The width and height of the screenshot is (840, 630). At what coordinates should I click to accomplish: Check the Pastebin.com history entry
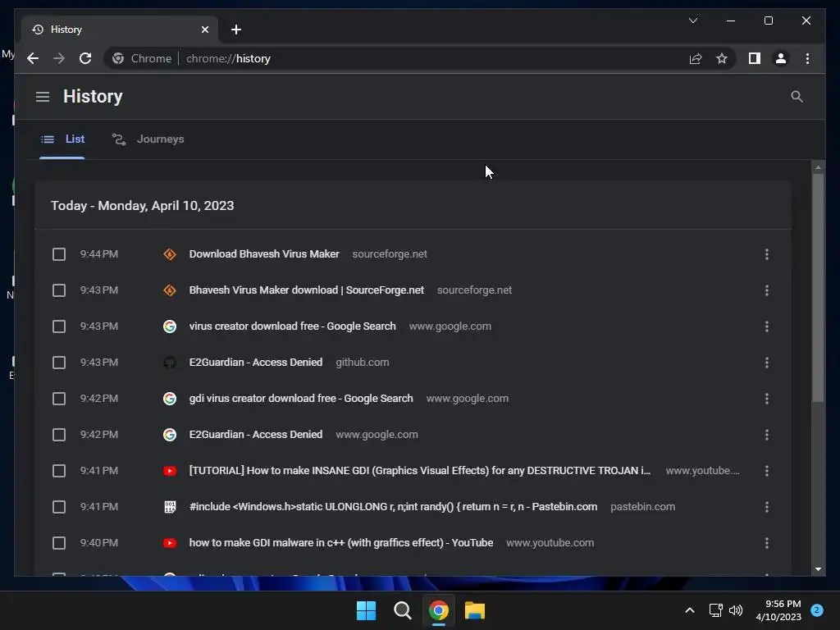[x=59, y=507]
